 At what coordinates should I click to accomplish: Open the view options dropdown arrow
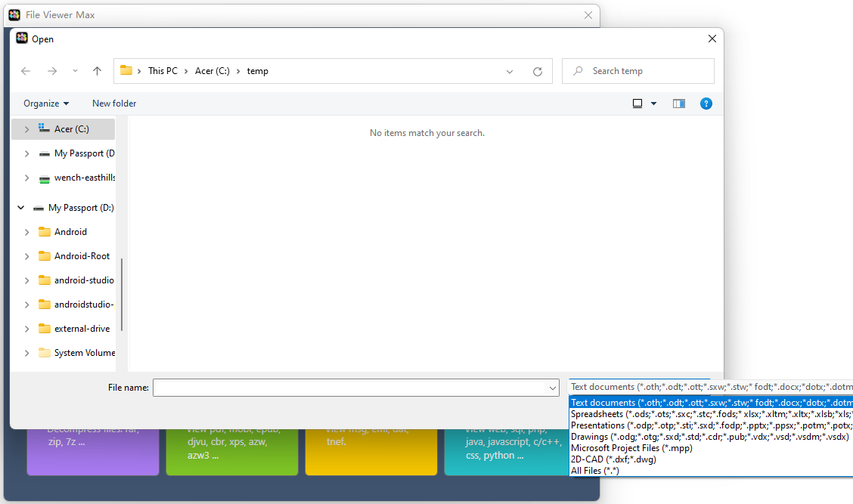click(652, 103)
